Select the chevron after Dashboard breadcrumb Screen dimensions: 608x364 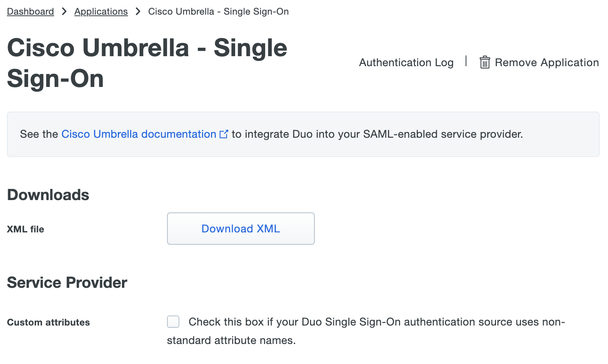pos(64,12)
